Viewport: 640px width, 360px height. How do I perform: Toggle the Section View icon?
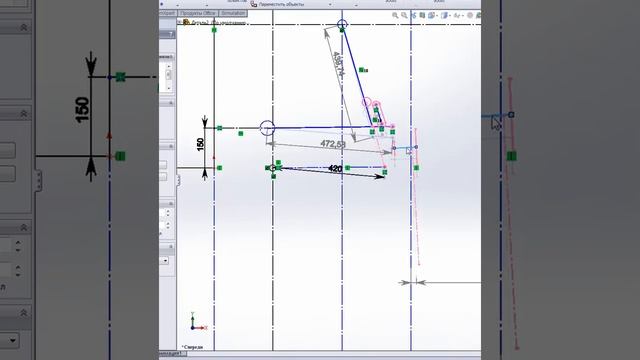422,15
